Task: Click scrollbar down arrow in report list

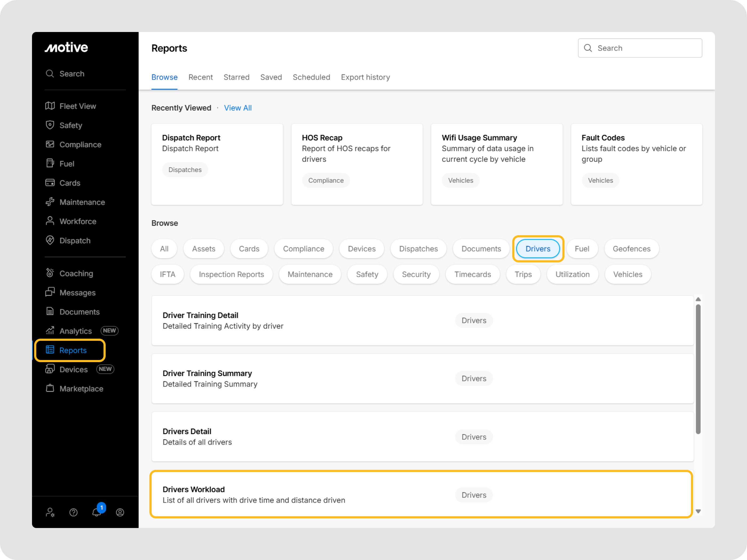Action: tap(698, 511)
